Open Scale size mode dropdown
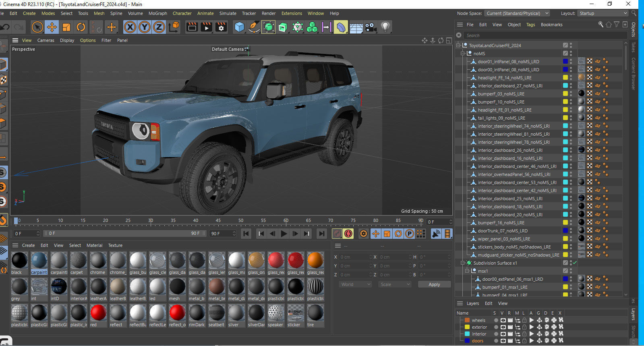Screen dimensions: 644x346 395,284
